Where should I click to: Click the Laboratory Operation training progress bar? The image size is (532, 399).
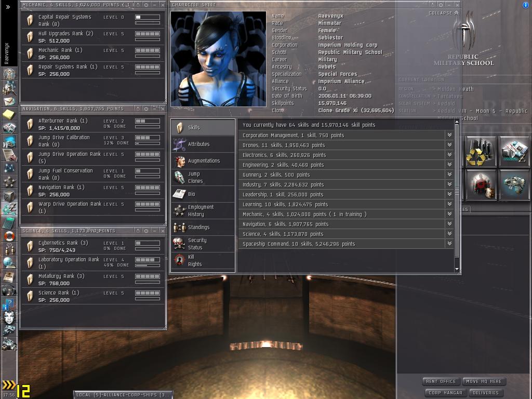(147, 265)
